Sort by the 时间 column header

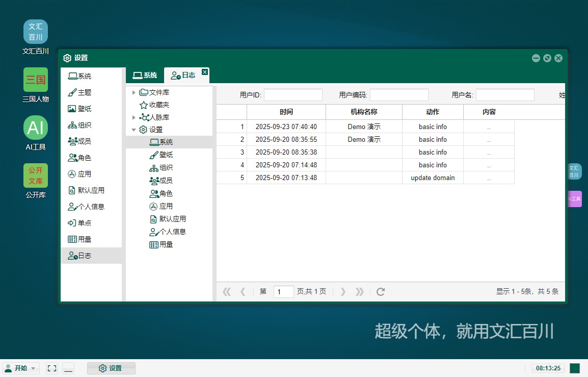(x=286, y=112)
